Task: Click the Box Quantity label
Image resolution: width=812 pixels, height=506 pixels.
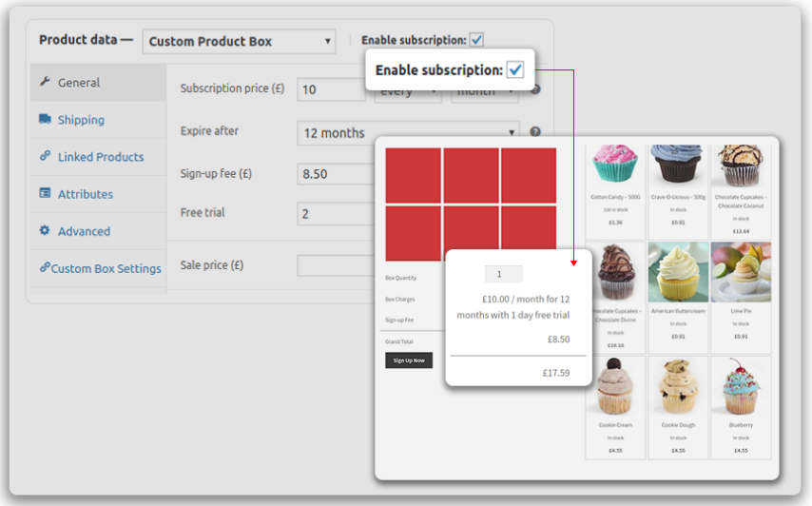Action: point(400,278)
